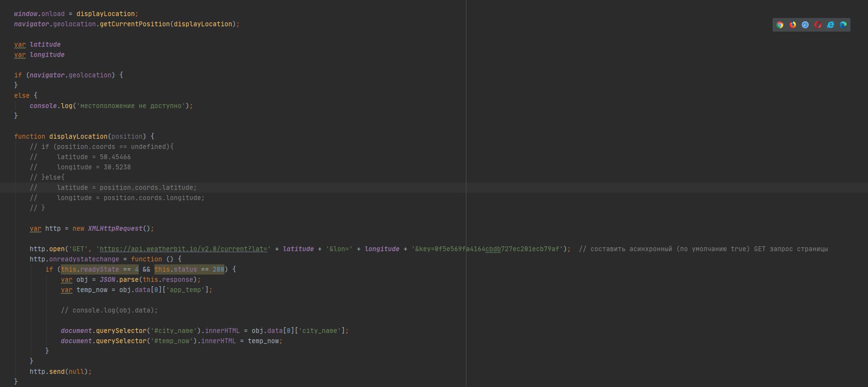Click 'null' argument in http.send
The image size is (868, 387).
pyautogui.click(x=76, y=371)
